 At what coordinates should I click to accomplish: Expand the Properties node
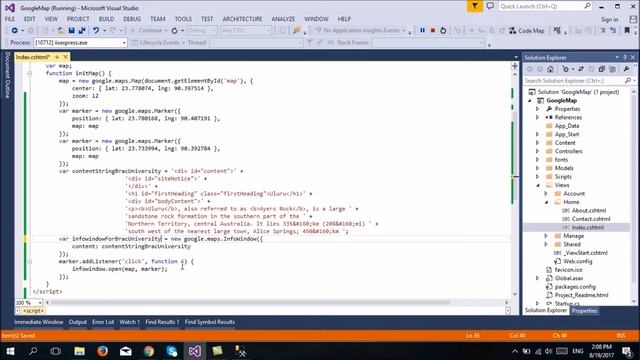(x=538, y=109)
